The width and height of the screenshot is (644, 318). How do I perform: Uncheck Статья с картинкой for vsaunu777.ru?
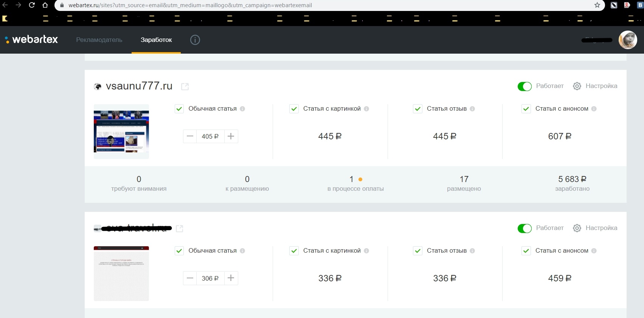click(x=294, y=109)
